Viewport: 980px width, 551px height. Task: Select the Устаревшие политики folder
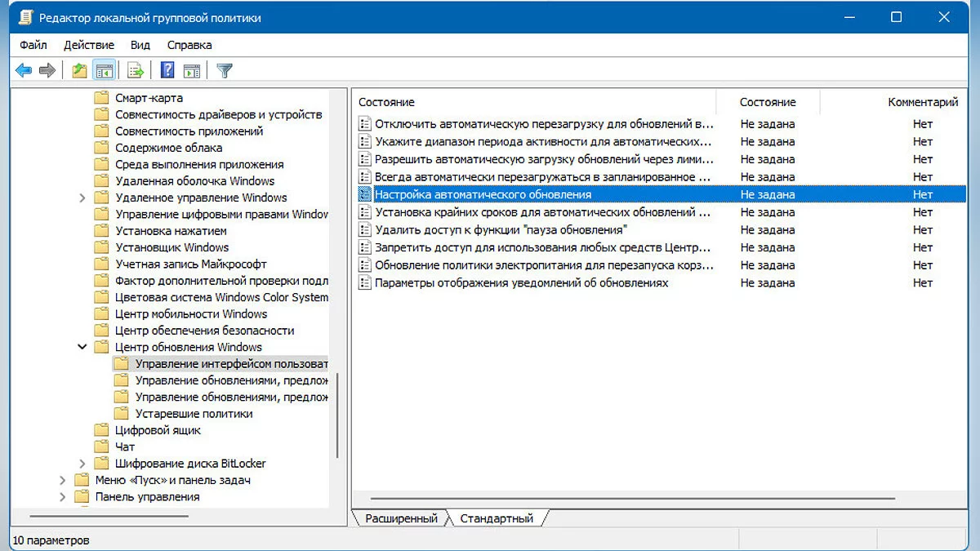194,414
